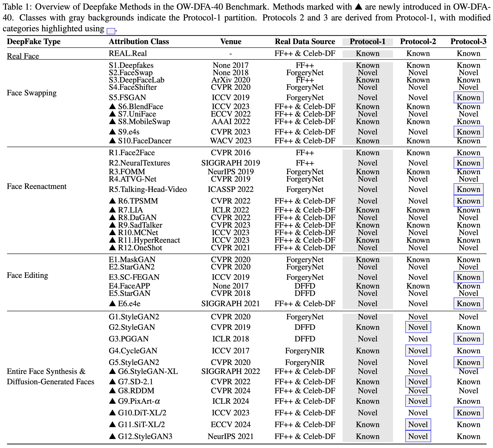Screen dimensions: 493x448
Task: Click the Protocol-1 column header
Action: click(x=368, y=42)
